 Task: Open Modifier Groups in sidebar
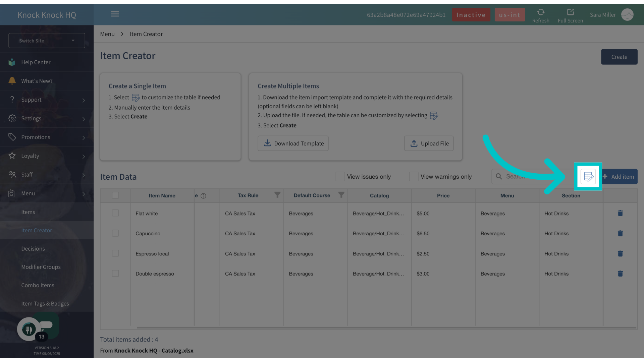(41, 267)
